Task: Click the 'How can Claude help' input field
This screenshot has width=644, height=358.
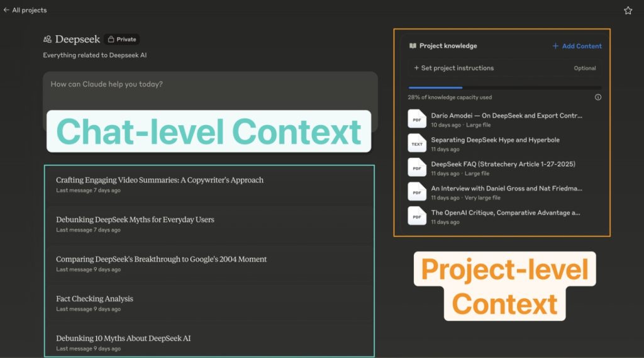Action: (x=210, y=84)
